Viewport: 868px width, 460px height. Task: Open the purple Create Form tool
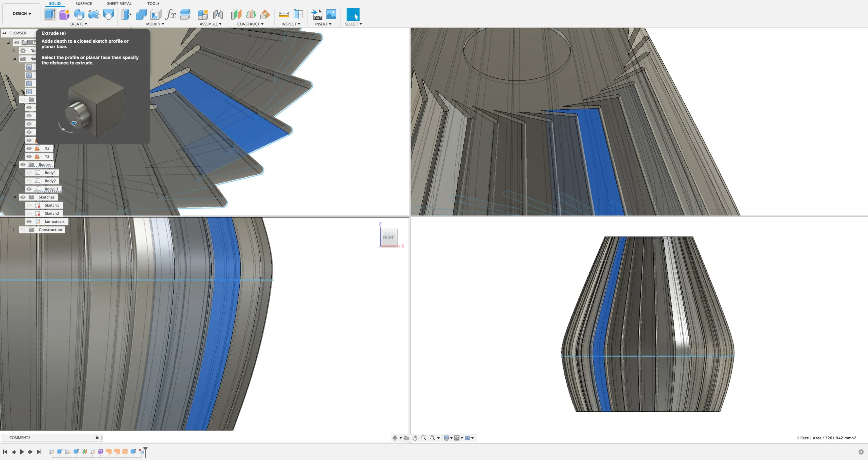point(64,14)
